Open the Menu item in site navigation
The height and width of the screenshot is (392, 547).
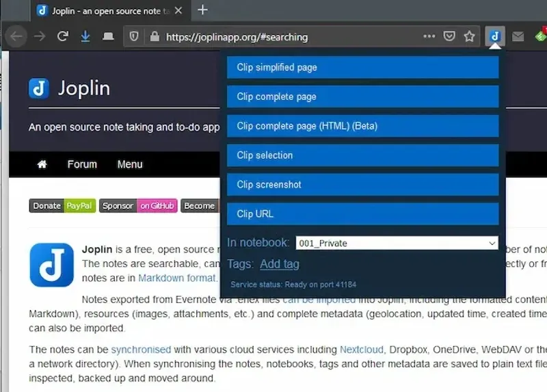coord(129,164)
